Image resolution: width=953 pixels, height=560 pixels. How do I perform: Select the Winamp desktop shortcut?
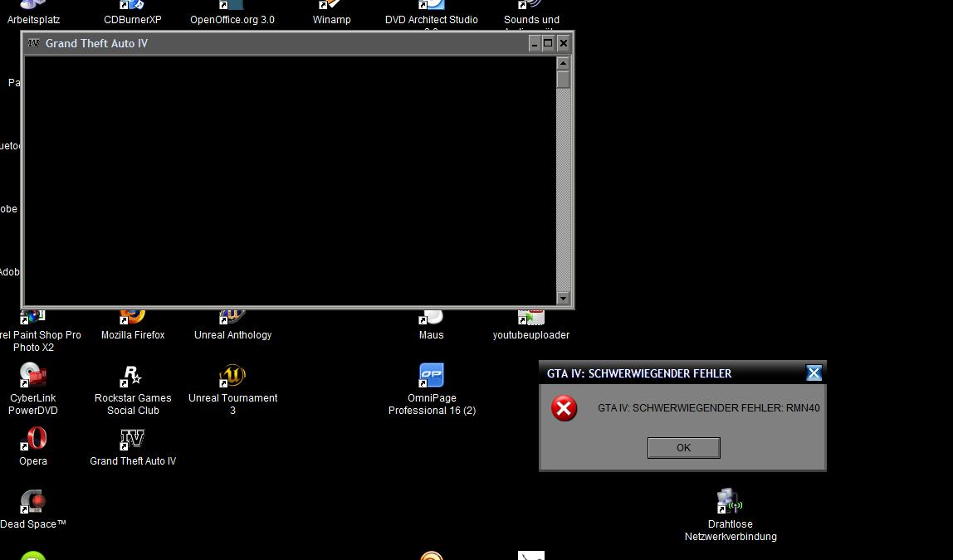332,12
